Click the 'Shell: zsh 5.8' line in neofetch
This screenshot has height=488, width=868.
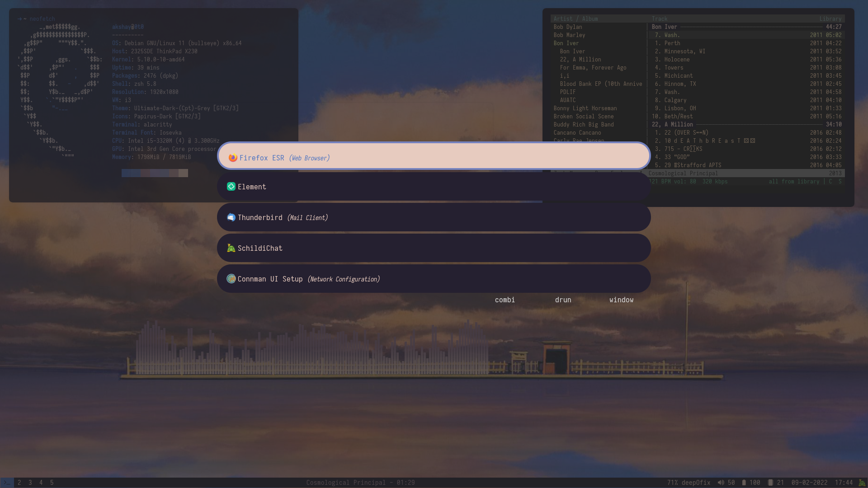134,84
